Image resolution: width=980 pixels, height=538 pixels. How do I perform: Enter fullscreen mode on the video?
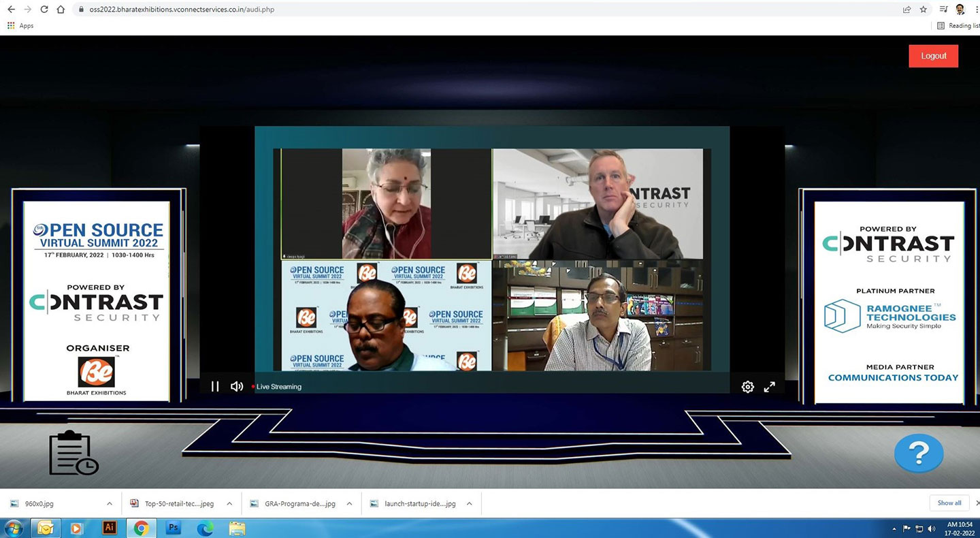(x=770, y=387)
